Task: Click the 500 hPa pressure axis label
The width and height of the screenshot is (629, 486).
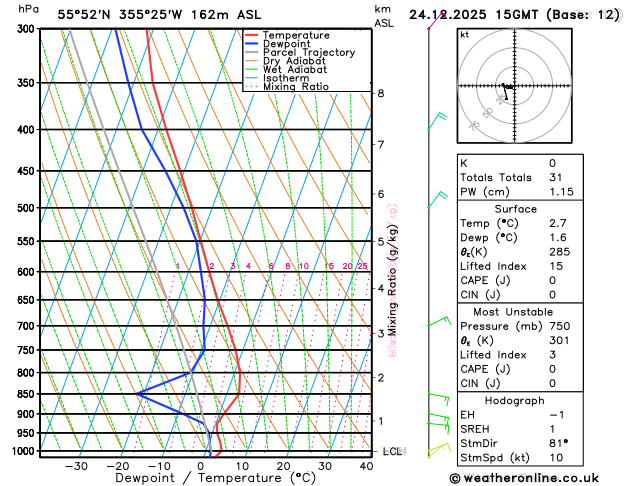Action: click(26, 208)
